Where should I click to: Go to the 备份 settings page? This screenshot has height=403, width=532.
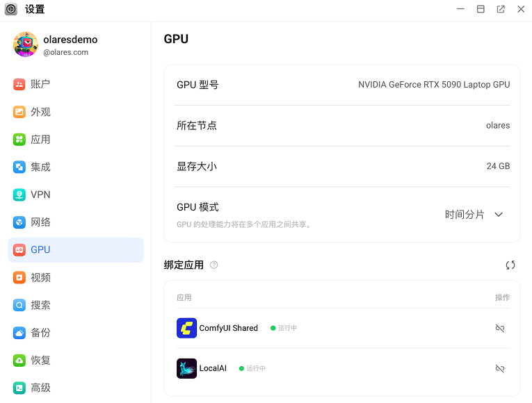point(75,333)
